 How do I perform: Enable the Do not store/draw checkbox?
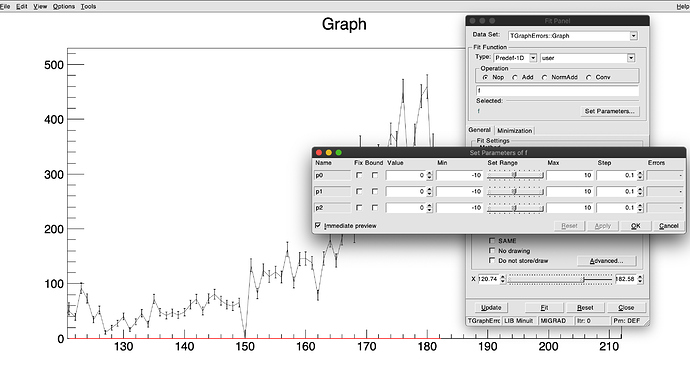pos(492,261)
